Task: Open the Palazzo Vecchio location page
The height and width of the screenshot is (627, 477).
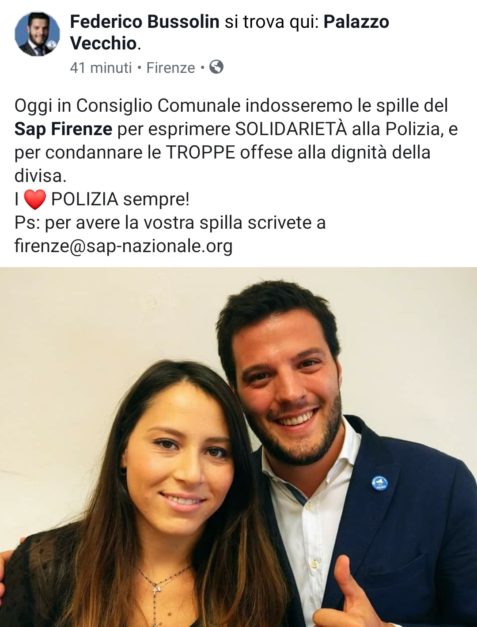Action: pos(229,32)
